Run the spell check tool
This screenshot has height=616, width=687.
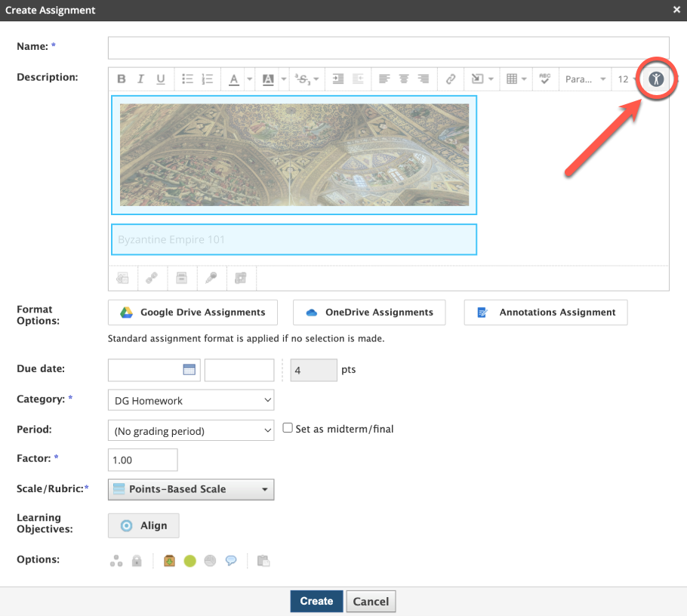point(544,79)
